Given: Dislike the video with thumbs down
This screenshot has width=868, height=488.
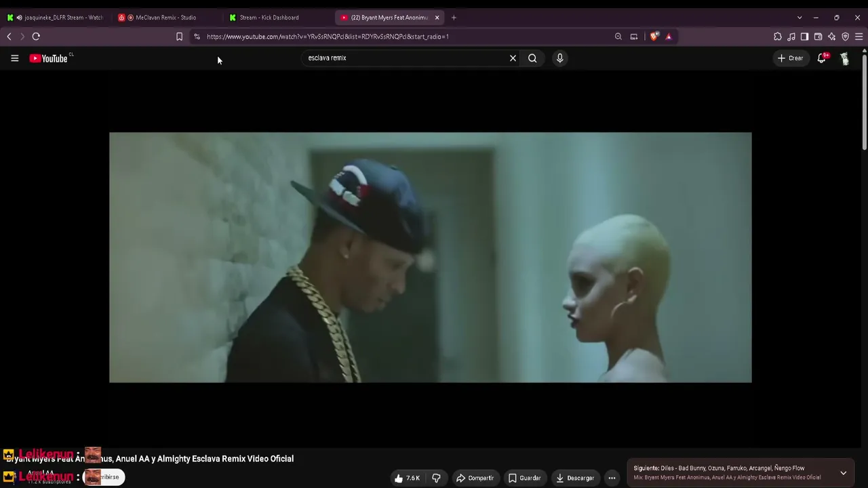Looking at the screenshot, I should point(436,478).
